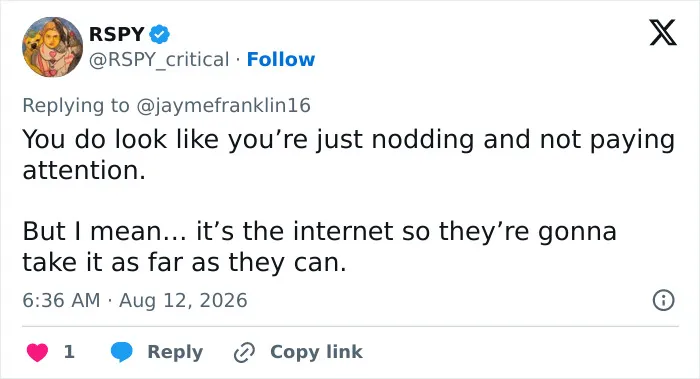Open the X logo link

click(663, 33)
